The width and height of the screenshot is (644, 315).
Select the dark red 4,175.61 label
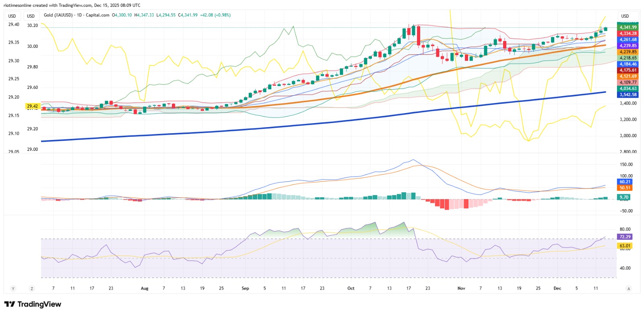coord(628,70)
